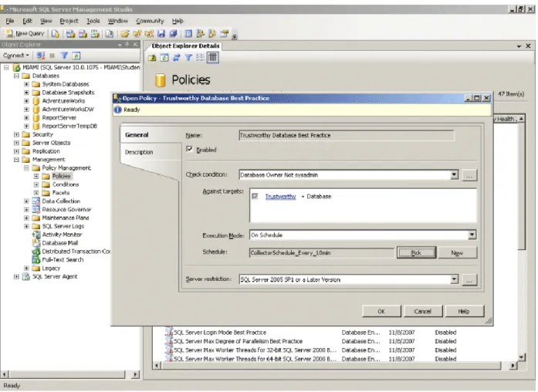Click the Distributed Transaction Coordinator icon
This screenshot has height=392, width=538.
pyautogui.click(x=36, y=252)
